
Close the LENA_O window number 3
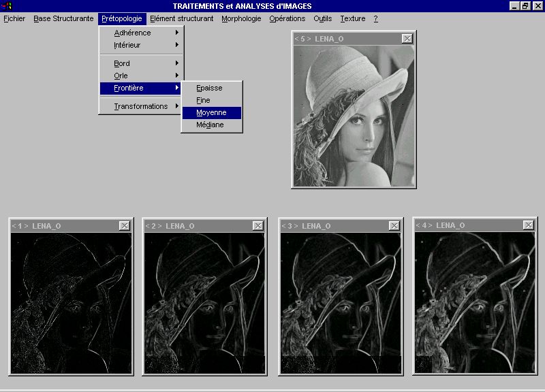(x=394, y=226)
